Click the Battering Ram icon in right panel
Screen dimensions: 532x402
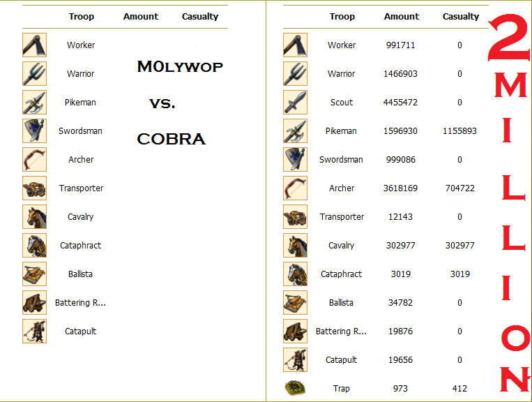[x=295, y=331]
